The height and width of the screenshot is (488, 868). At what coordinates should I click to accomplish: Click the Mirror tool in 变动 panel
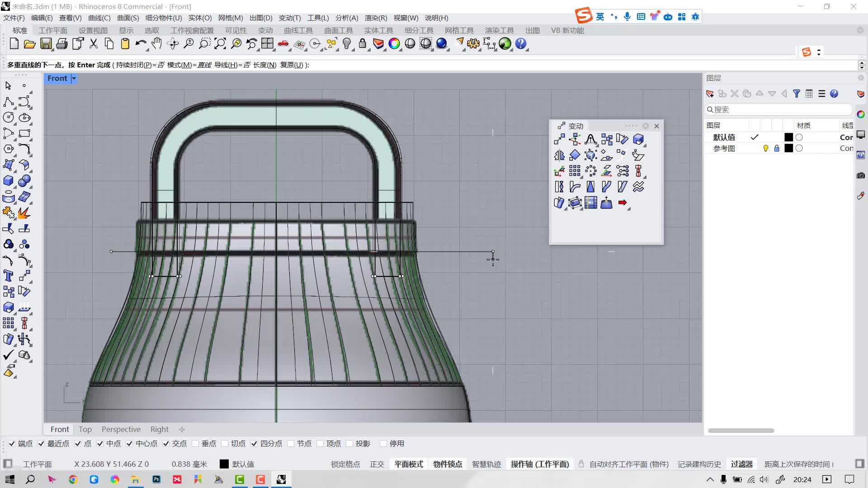pos(559,155)
